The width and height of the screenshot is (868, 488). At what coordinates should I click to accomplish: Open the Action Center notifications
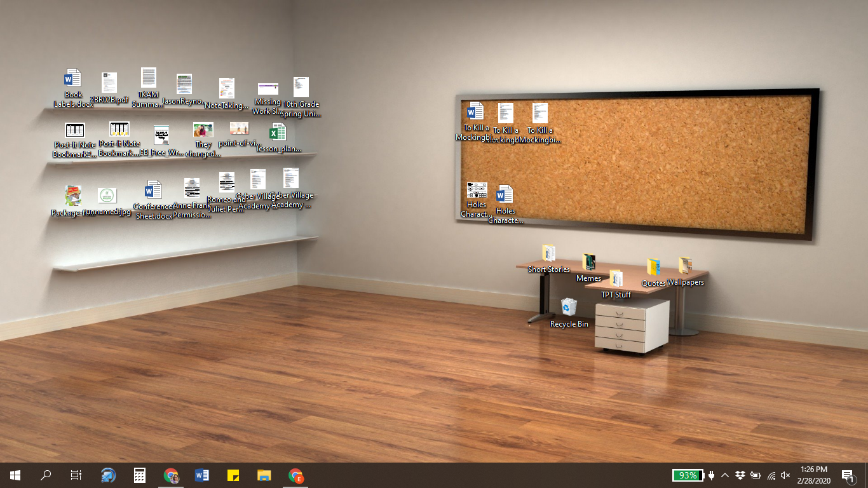click(x=847, y=475)
